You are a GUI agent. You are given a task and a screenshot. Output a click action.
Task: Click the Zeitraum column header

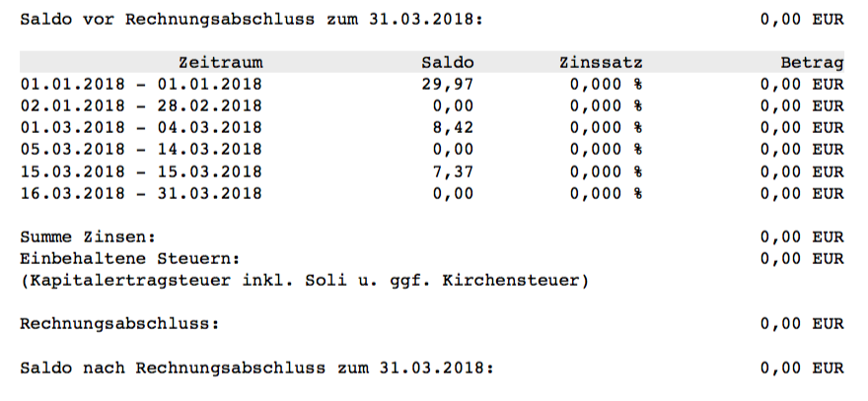click(220, 62)
